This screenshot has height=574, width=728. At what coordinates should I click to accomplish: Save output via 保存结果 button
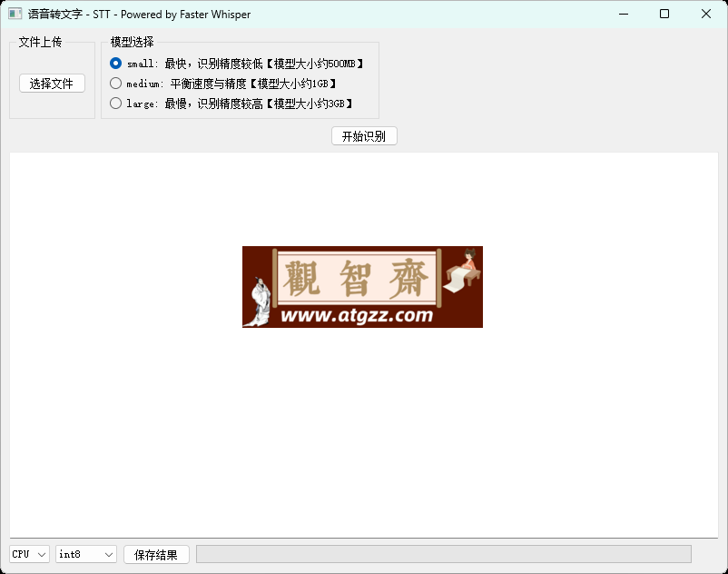tap(156, 555)
